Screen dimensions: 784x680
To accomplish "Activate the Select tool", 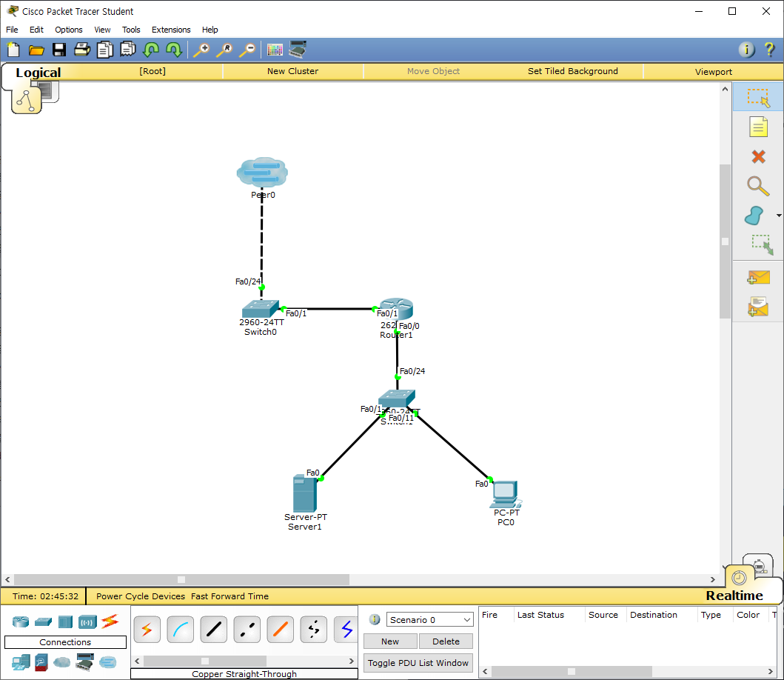I will (x=758, y=98).
